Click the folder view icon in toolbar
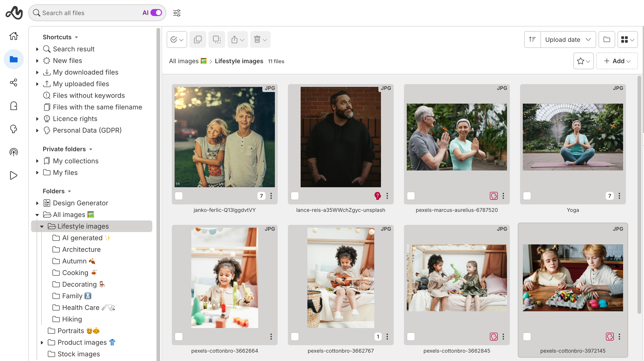The image size is (644, 361). pos(606,39)
